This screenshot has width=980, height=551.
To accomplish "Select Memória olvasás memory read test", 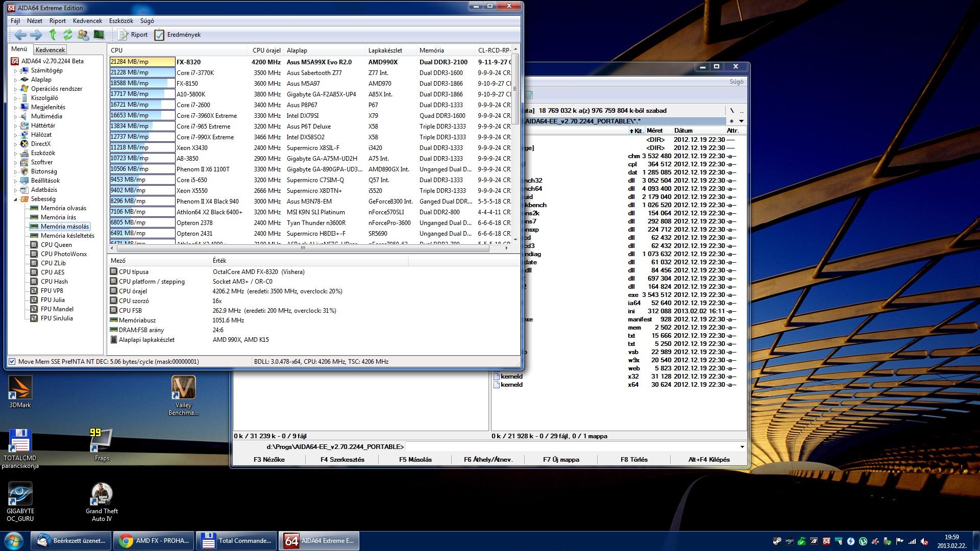I will [x=63, y=208].
